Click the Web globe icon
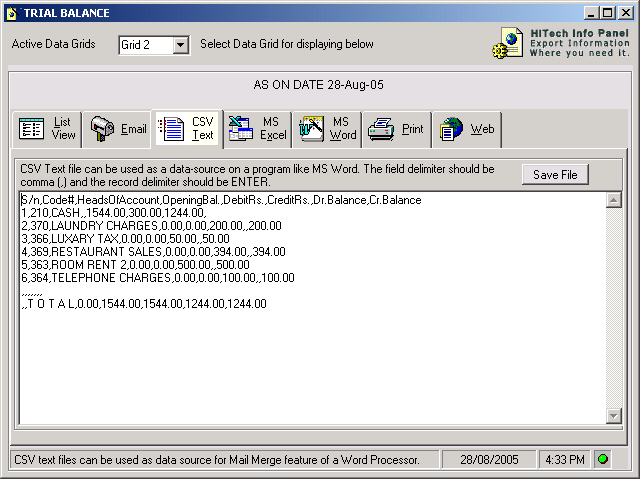This screenshot has height=479, width=640. coord(451,129)
